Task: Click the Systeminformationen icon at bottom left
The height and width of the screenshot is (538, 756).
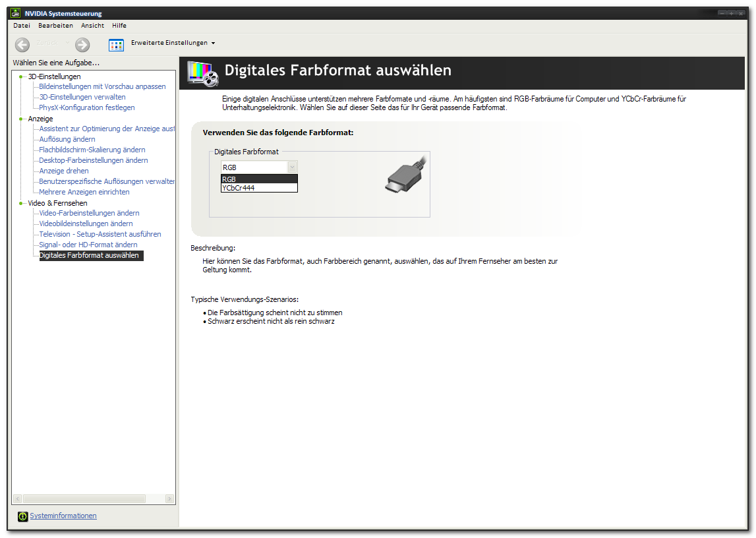Action: pos(22,516)
